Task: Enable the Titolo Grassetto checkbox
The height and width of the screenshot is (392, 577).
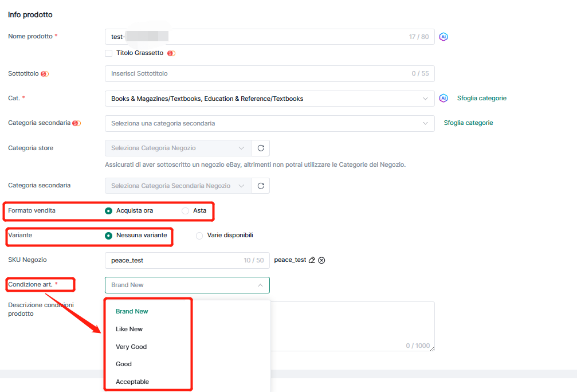Action: tap(108, 53)
